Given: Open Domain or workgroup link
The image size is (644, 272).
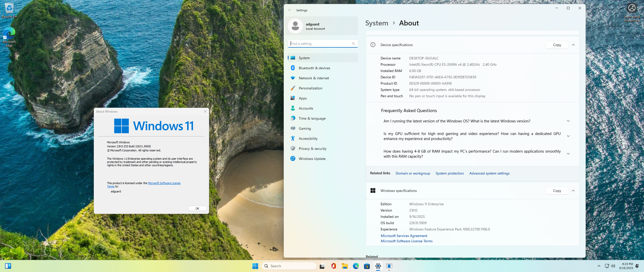Looking at the screenshot, I should [413, 173].
